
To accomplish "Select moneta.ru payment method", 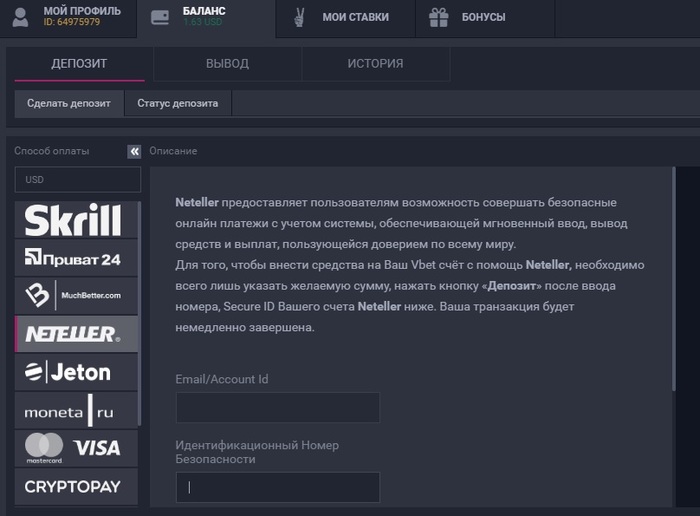I will [x=76, y=410].
